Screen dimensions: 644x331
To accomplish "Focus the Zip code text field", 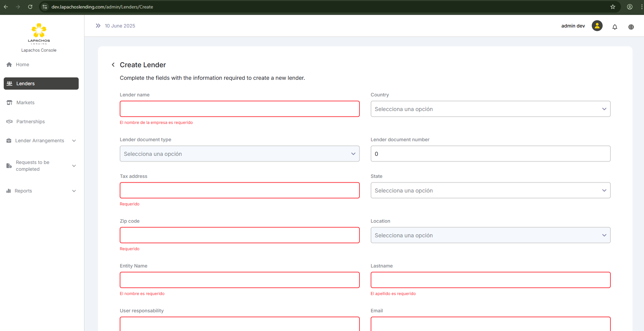I will point(239,235).
